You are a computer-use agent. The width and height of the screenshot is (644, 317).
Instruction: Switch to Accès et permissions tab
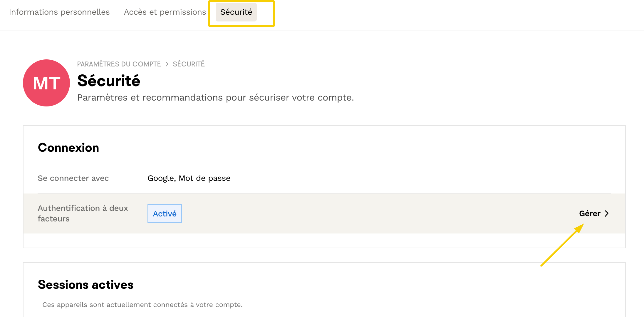(x=165, y=12)
